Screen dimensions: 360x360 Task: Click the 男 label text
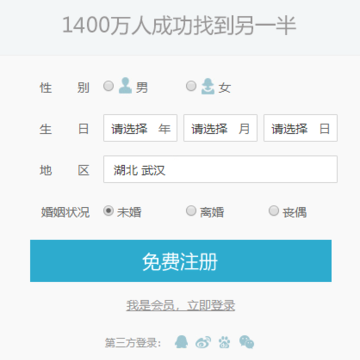coord(142,88)
